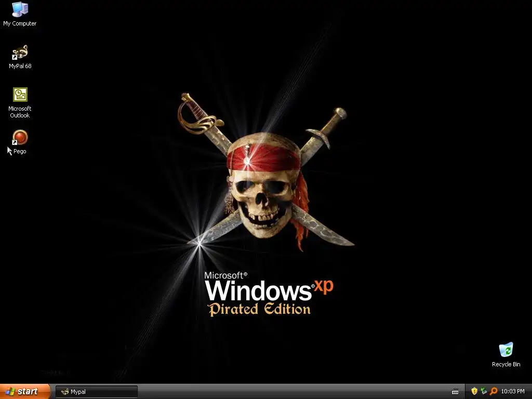
Task: Open the yellow security shield tray icon
Action: (x=474, y=391)
